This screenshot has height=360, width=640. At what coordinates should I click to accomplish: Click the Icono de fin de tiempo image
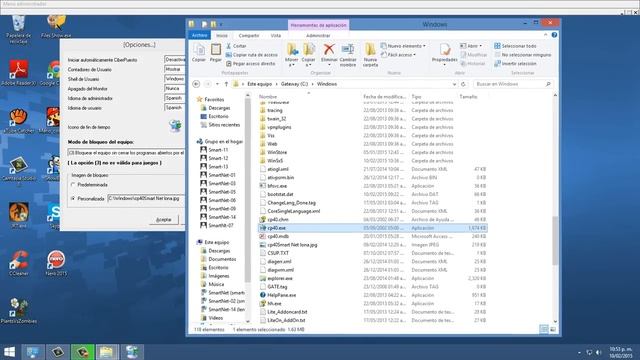point(175,126)
